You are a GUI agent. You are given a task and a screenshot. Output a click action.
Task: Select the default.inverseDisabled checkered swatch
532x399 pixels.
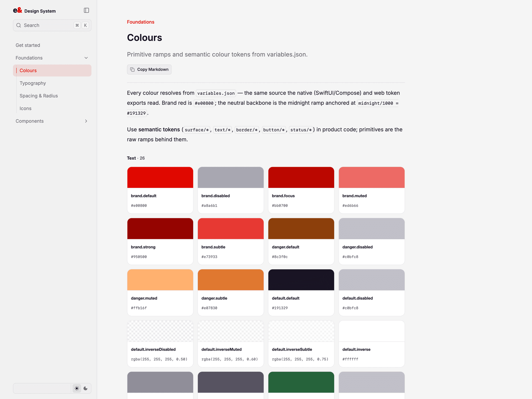pos(160,331)
